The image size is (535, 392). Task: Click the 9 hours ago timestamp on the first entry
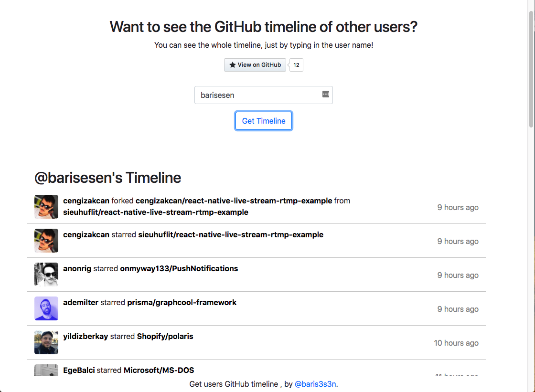(458, 207)
